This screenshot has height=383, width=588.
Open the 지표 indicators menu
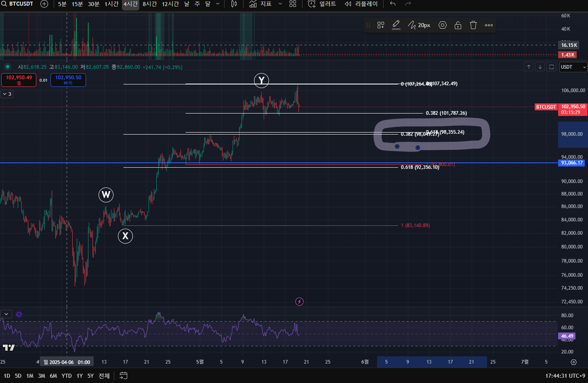point(260,4)
